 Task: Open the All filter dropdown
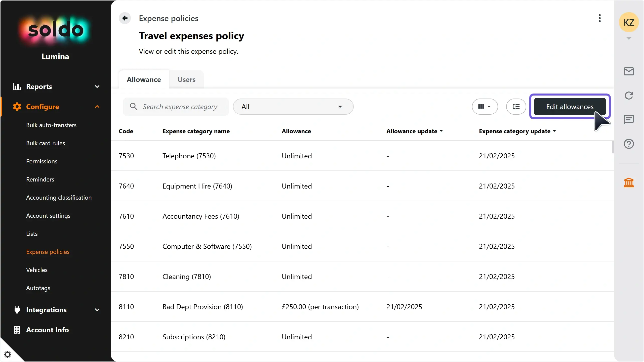pos(293,107)
